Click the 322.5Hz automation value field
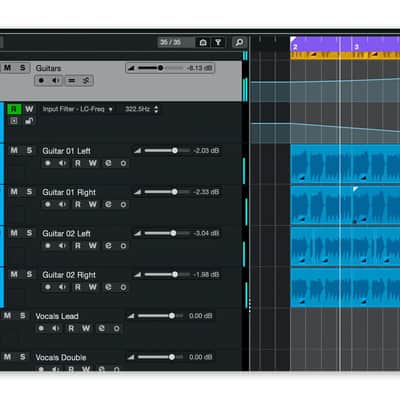The width and height of the screenshot is (400, 400). pyautogui.click(x=137, y=109)
